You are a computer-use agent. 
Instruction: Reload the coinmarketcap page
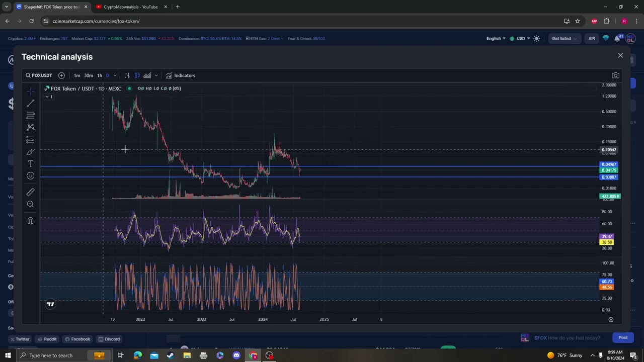(31, 21)
